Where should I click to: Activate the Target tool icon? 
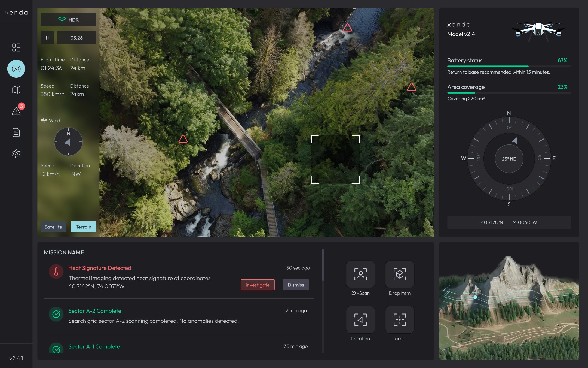(400, 319)
